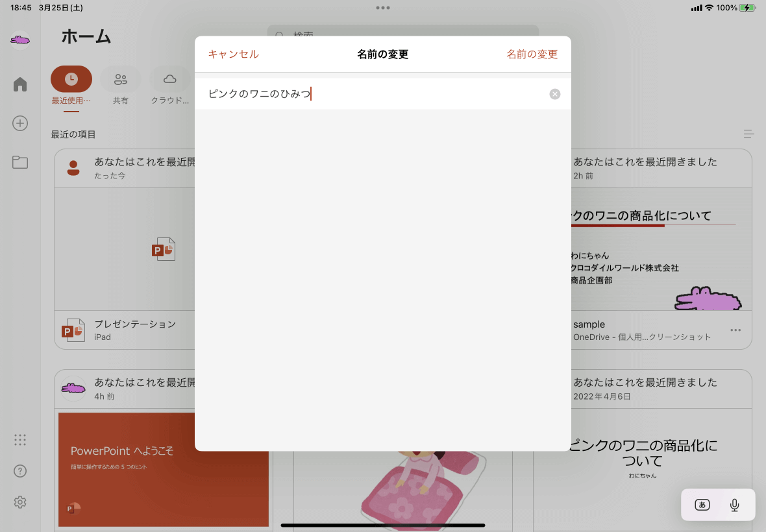Image resolution: width=766 pixels, height=532 pixels.
Task: Go to Home via house sidebar icon
Action: tap(20, 84)
